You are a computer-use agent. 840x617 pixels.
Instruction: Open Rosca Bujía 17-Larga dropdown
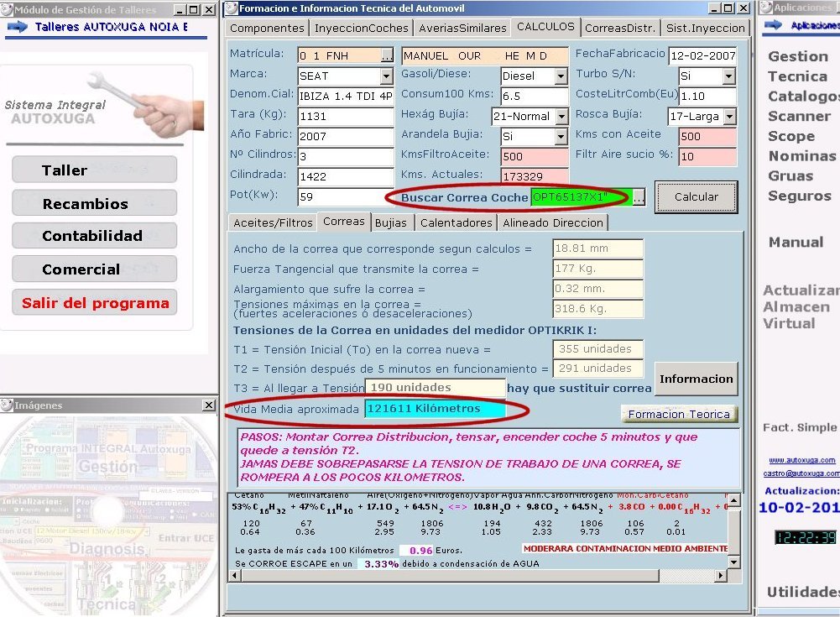click(729, 117)
